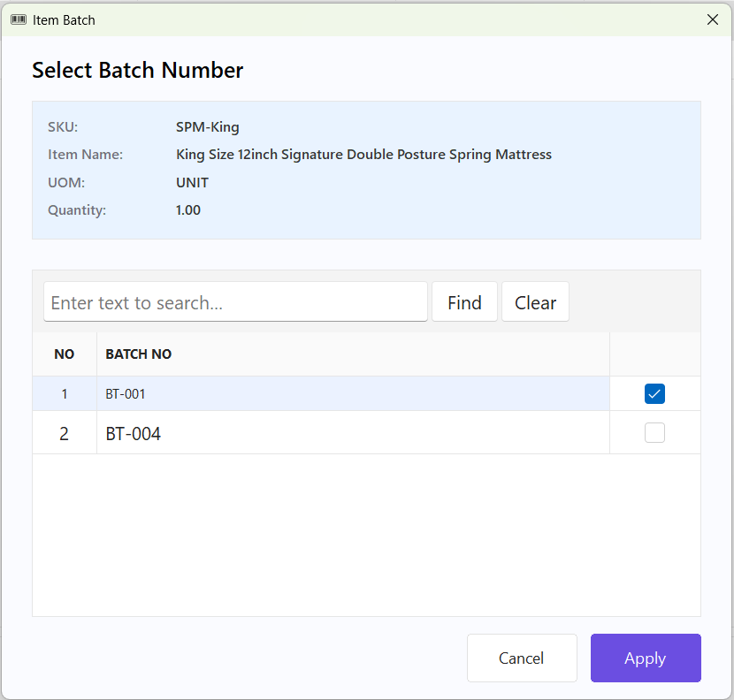The width and height of the screenshot is (734, 700).
Task: Click the SKU: field label
Action: tap(63, 127)
